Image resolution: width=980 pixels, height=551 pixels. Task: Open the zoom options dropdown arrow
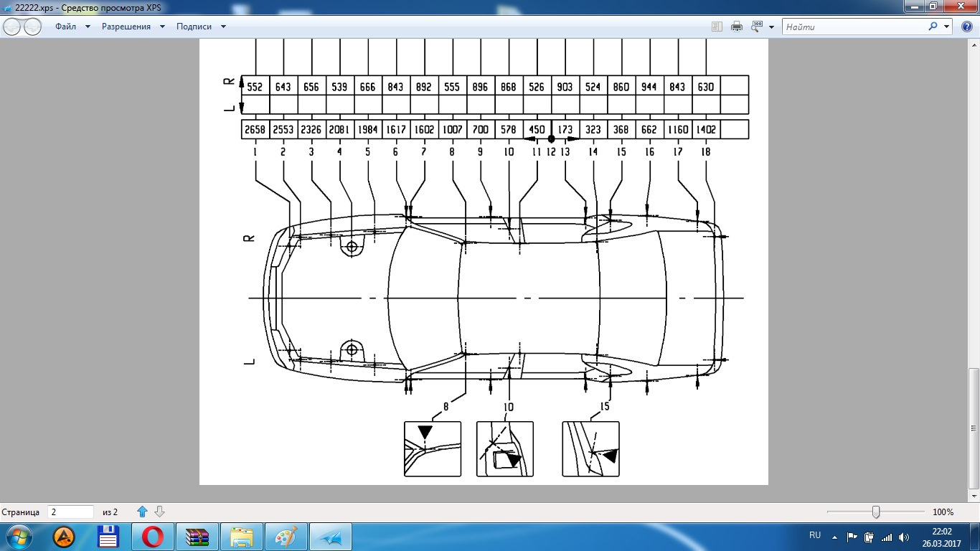[x=771, y=27]
